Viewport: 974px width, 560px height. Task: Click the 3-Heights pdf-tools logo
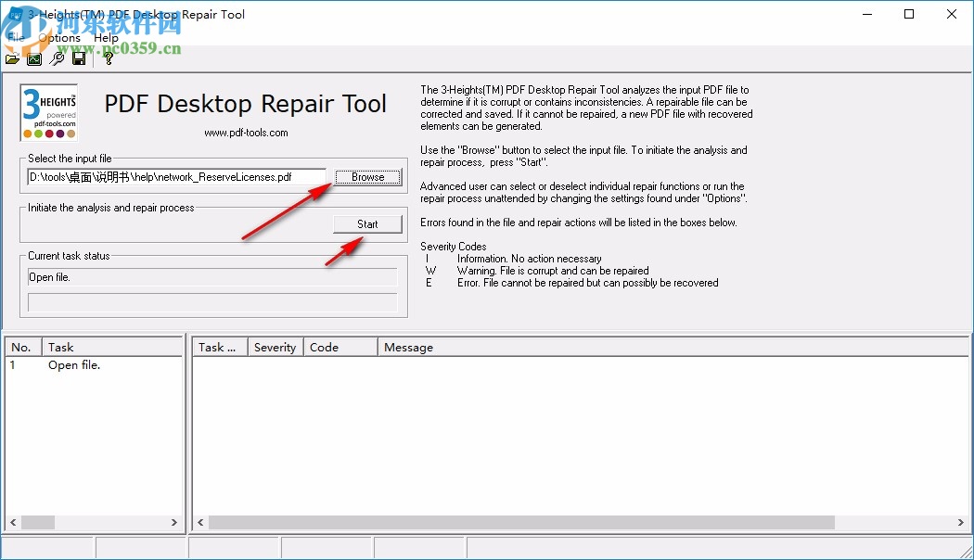[x=48, y=102]
